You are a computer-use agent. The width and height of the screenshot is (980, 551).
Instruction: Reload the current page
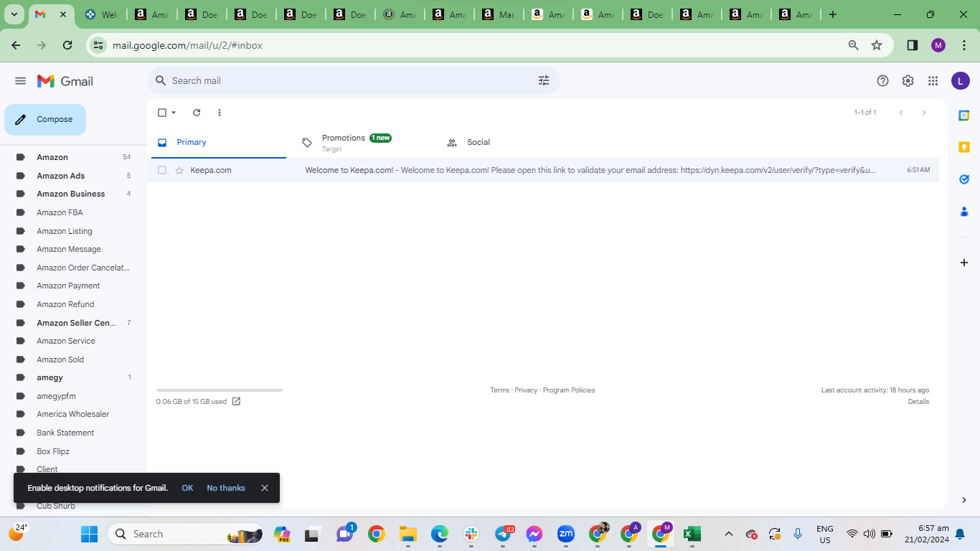67,45
